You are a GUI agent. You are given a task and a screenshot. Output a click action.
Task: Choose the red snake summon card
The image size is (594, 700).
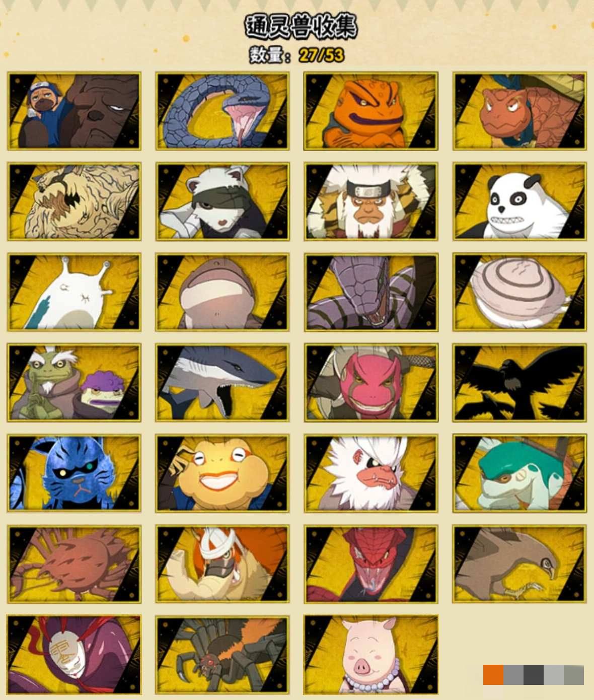371,564
